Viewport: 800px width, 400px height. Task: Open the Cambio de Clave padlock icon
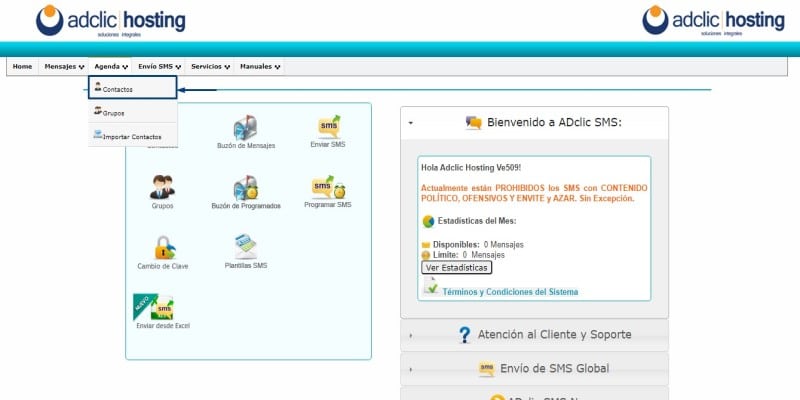pos(165,247)
